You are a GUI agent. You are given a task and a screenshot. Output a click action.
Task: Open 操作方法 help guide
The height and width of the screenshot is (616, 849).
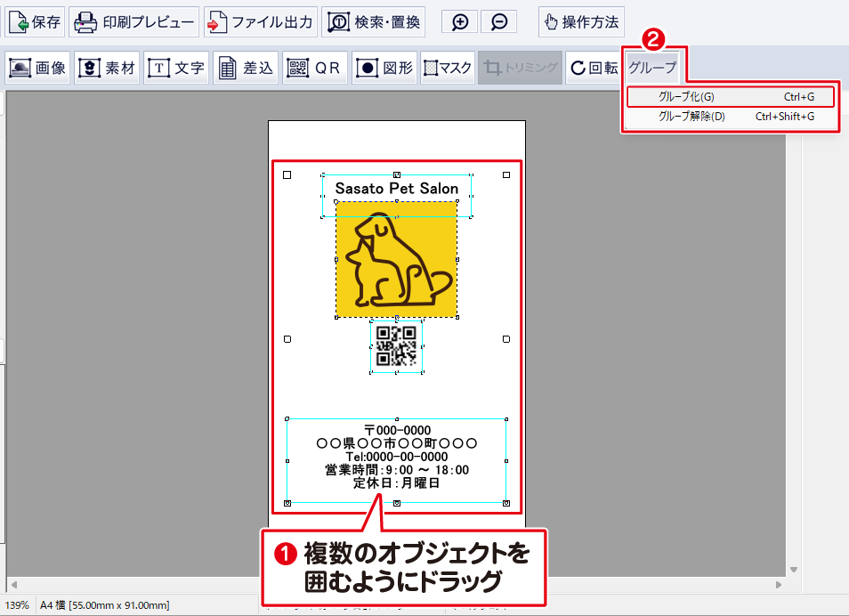pyautogui.click(x=581, y=22)
